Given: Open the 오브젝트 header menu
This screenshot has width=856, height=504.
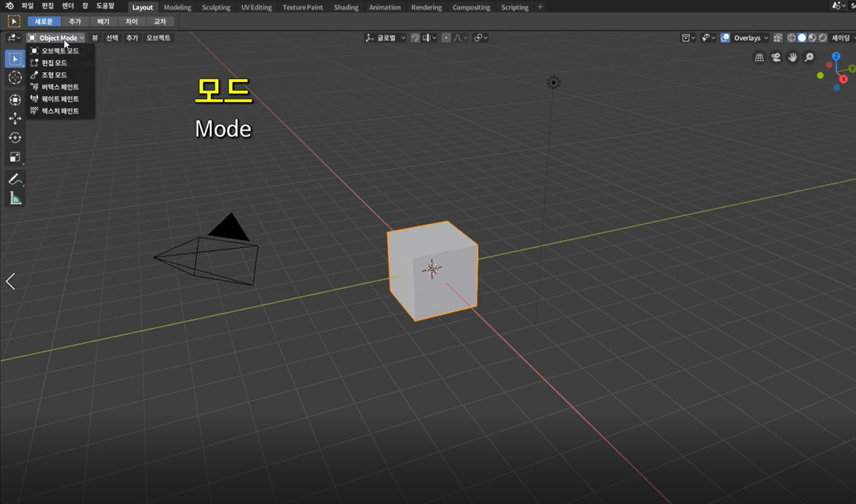Looking at the screenshot, I should [x=158, y=37].
